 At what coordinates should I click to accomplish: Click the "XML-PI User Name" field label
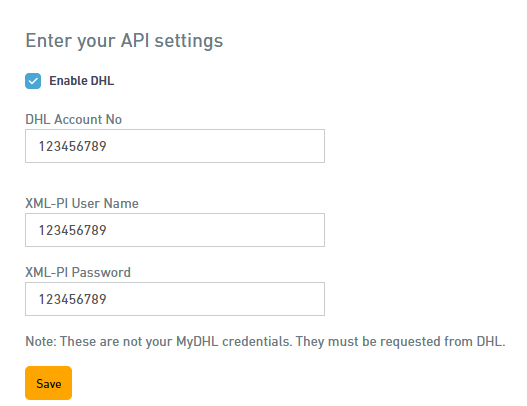(82, 203)
